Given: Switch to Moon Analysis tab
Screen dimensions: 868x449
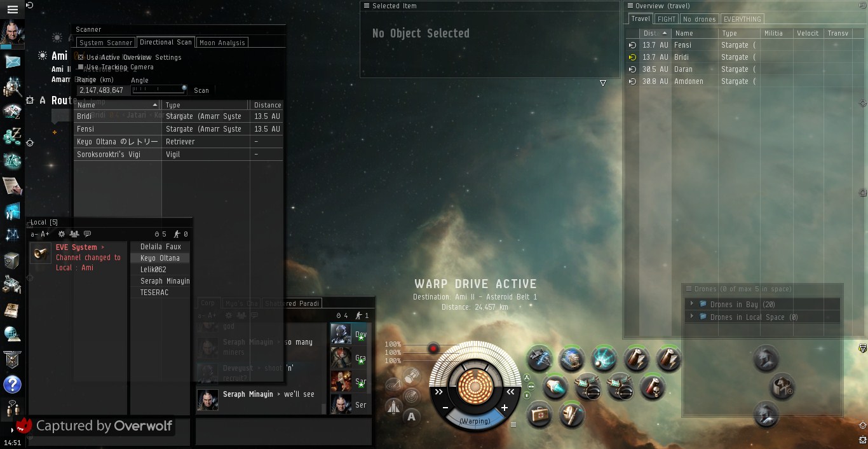Looking at the screenshot, I should tap(222, 43).
